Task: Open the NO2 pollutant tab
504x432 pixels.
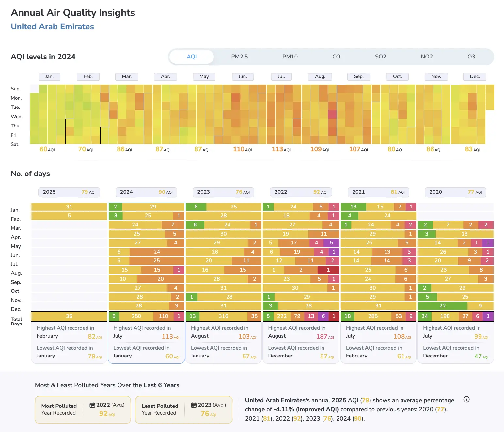Action: 427,57
